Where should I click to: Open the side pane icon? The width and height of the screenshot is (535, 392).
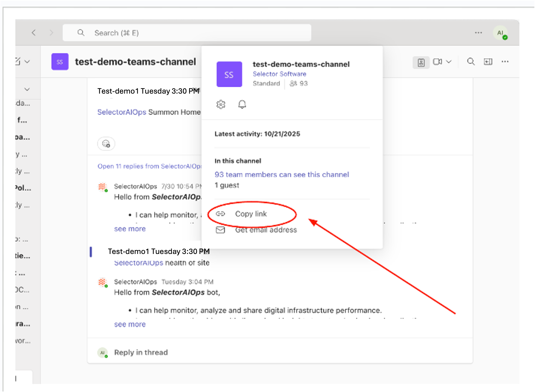click(488, 62)
